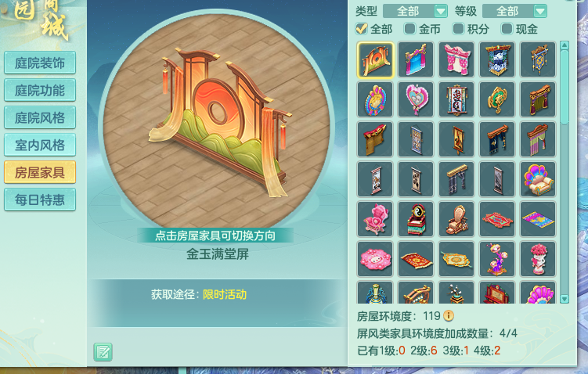The image size is (588, 374).
Task: Open the 类型 type dropdown
Action: [x=415, y=11]
